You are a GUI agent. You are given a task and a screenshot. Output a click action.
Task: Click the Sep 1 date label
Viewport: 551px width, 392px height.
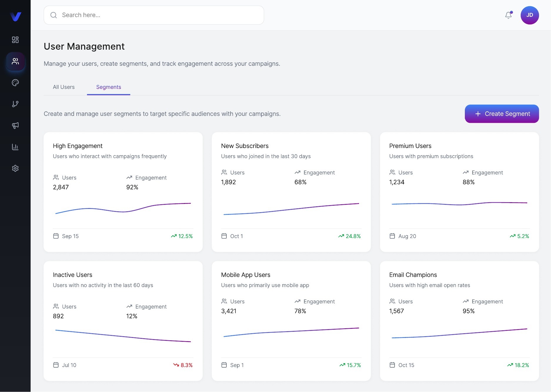click(x=237, y=365)
